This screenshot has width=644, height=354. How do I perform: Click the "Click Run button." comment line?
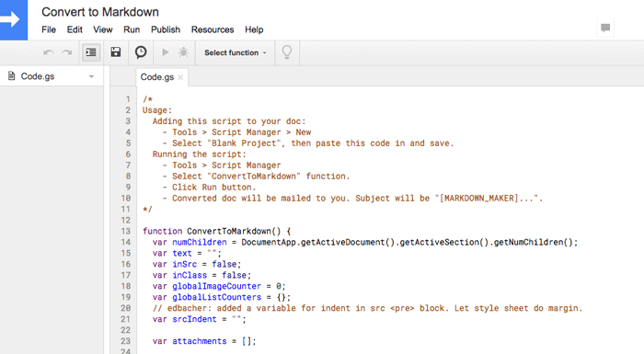tap(209, 188)
